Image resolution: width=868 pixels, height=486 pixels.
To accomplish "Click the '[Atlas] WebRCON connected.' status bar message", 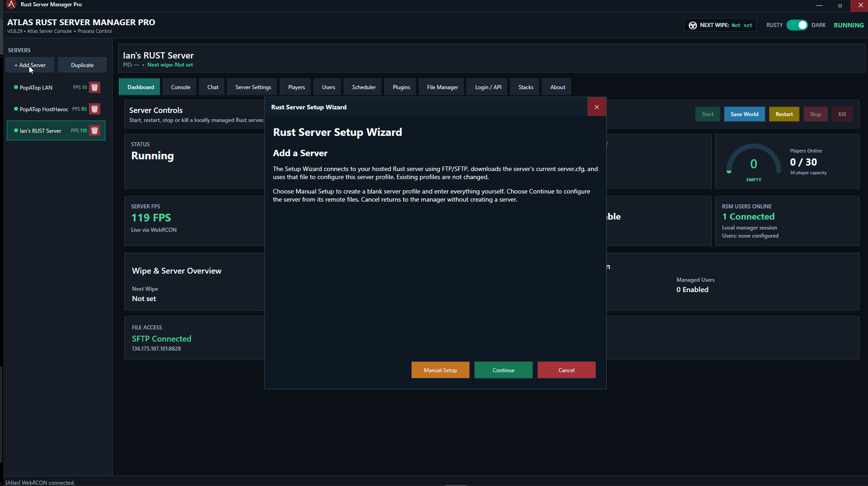I will coord(40,482).
